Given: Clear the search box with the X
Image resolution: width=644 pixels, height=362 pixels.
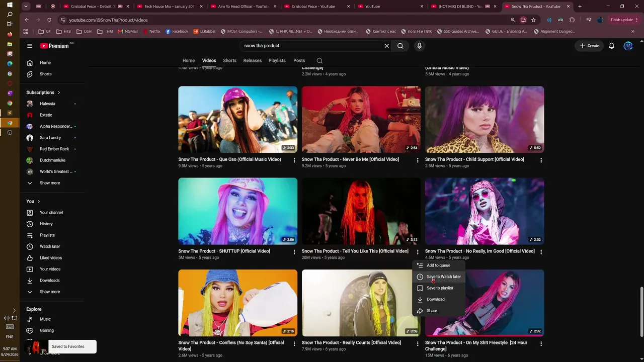Looking at the screenshot, I should (386, 46).
